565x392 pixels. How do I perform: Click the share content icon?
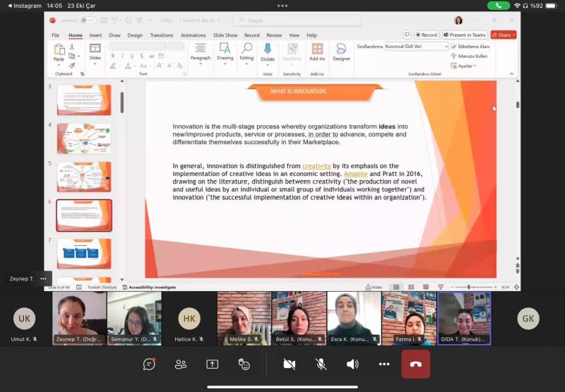[x=213, y=364]
